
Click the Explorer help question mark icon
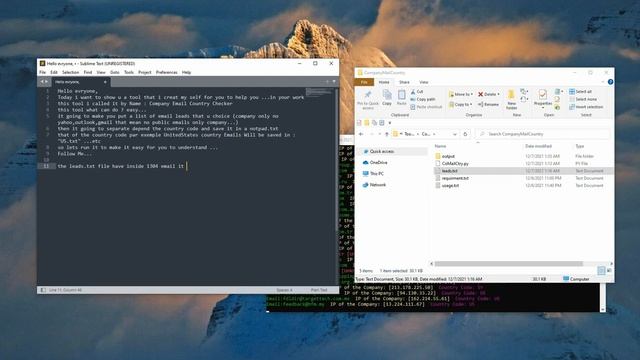[610, 82]
